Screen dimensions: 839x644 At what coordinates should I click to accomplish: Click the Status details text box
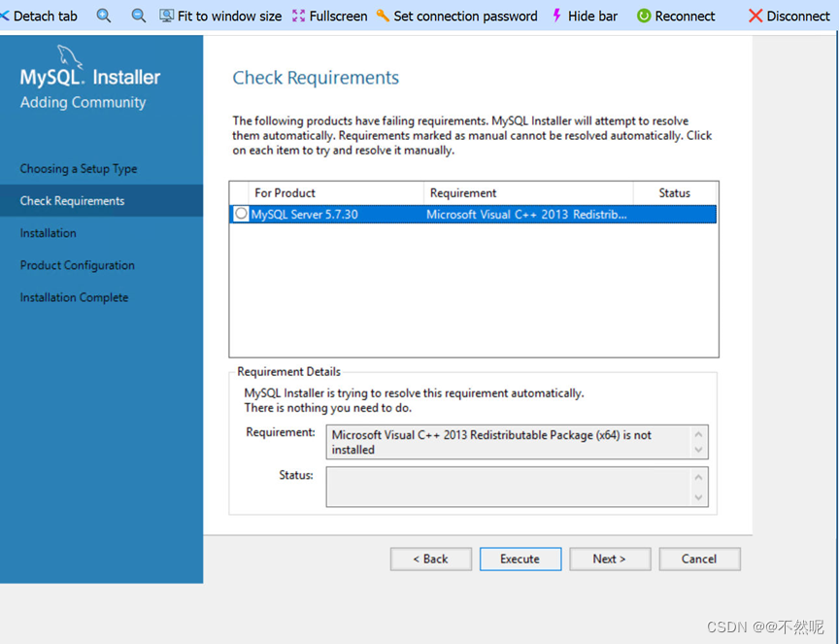point(517,487)
